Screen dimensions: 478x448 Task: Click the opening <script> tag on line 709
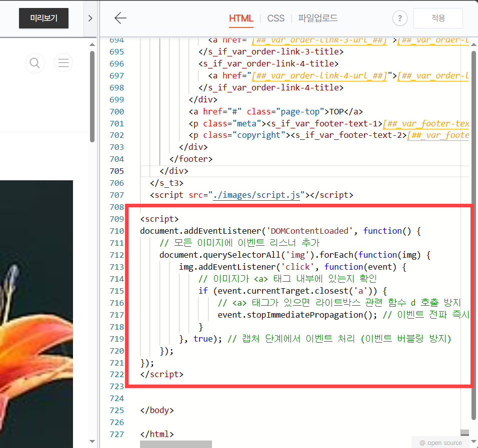point(159,219)
